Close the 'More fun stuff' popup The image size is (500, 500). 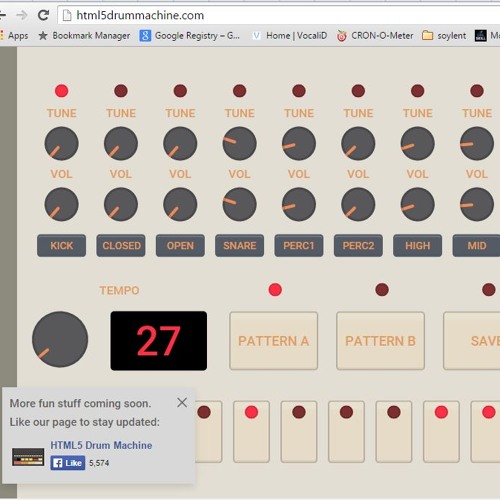coord(182,402)
